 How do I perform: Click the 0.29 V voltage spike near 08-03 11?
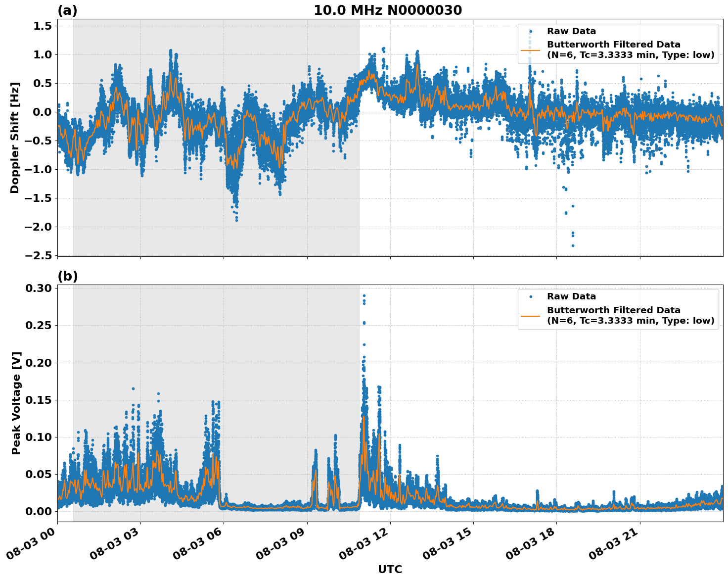point(364,294)
